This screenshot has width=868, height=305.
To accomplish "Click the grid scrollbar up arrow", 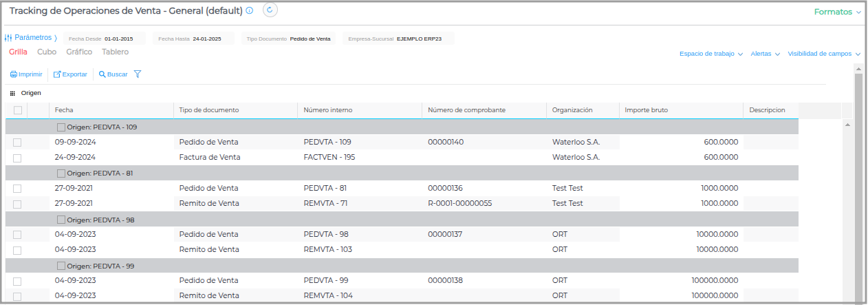I will point(847,125).
